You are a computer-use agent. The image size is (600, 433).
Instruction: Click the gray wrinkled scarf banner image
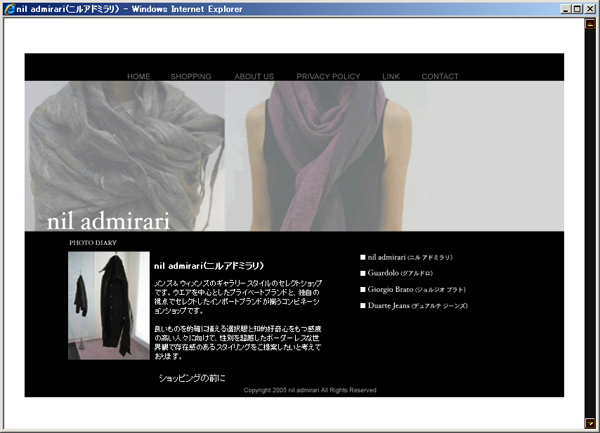[x=125, y=156]
